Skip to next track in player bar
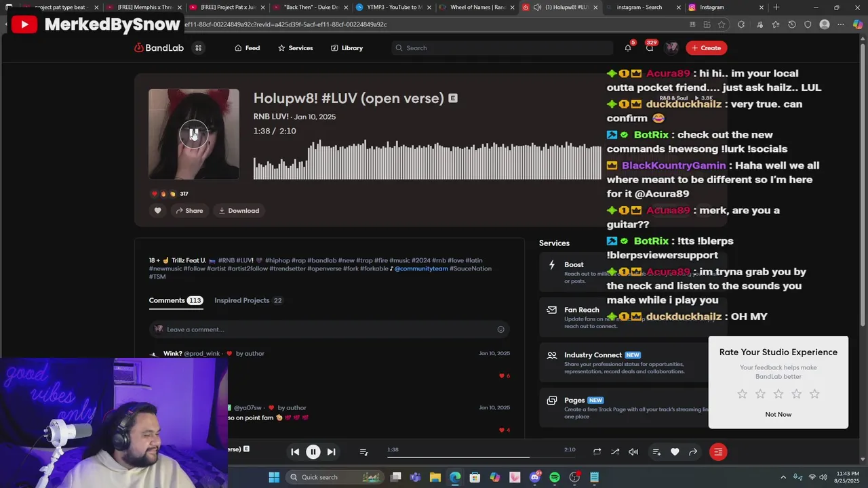Screen dimensions: 868x488 point(331,451)
